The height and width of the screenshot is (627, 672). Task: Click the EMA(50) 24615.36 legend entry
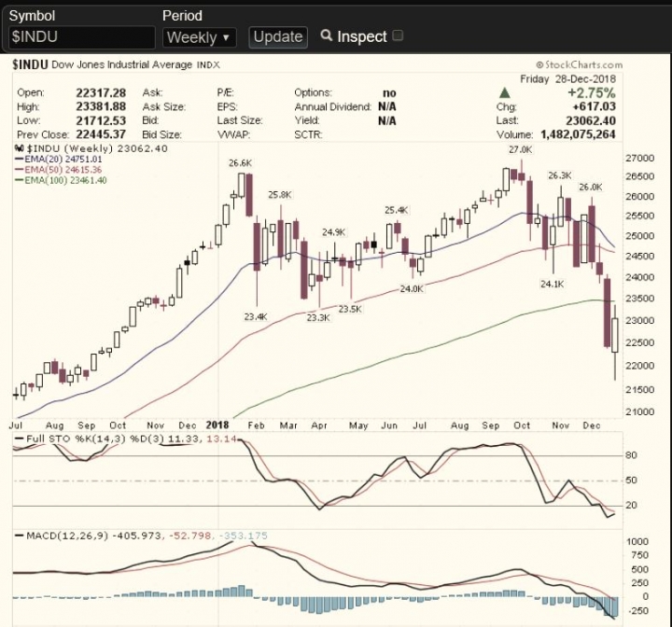click(x=59, y=170)
